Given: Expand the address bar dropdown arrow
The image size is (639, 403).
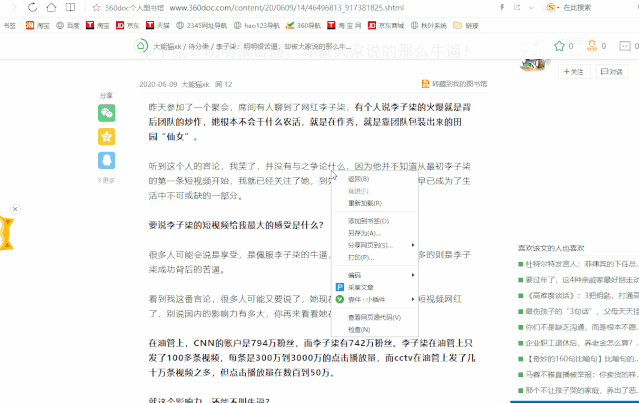Looking at the screenshot, I should (531, 7).
